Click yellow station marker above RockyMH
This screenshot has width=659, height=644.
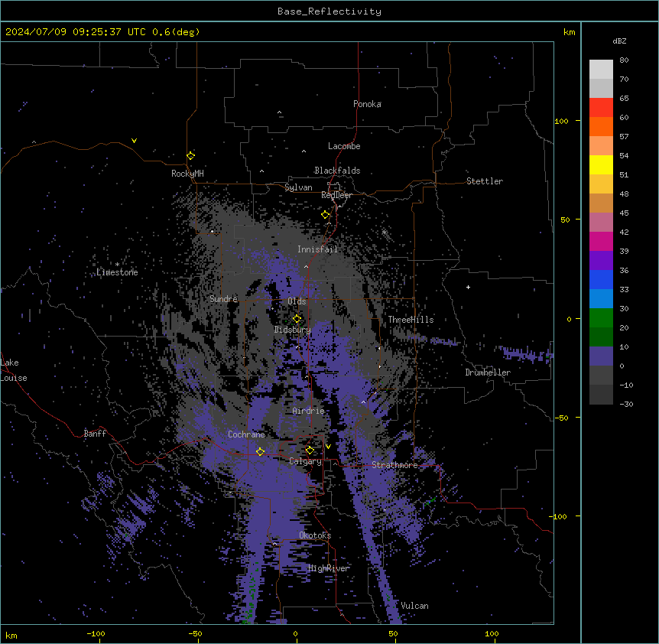pos(190,156)
